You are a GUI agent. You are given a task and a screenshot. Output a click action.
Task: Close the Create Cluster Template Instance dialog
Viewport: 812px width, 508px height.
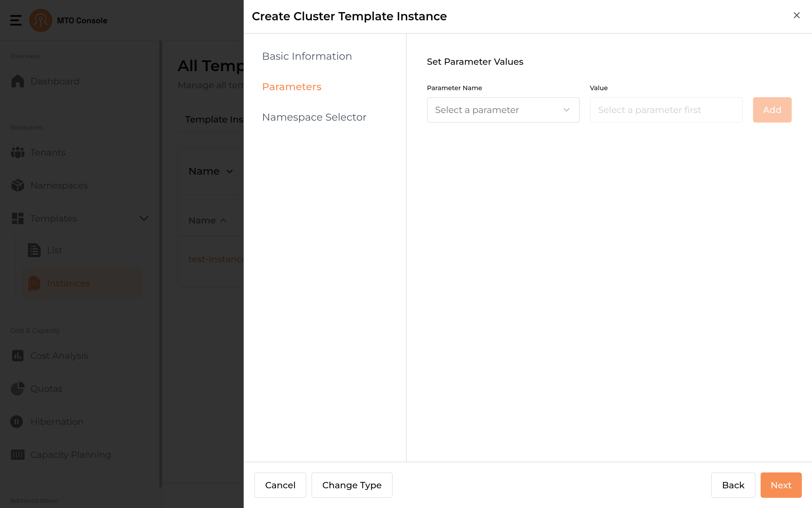(x=796, y=16)
